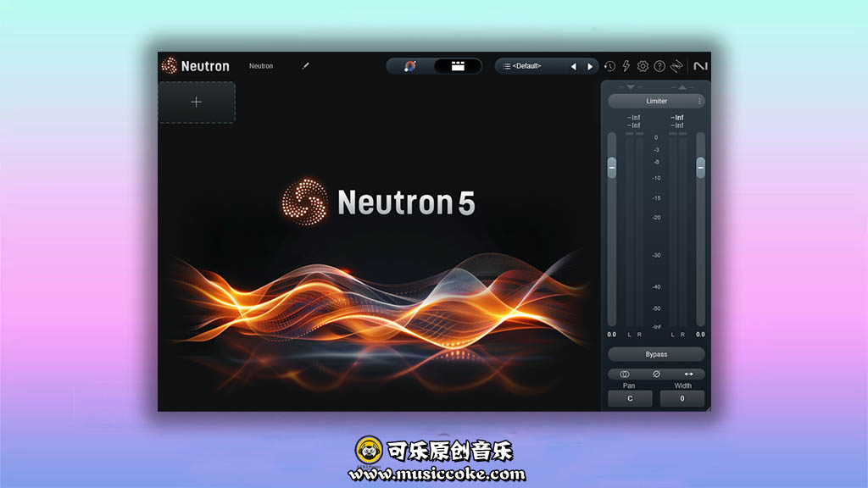Image resolution: width=868 pixels, height=488 pixels.
Task: Click the output meter up-triangle indicator
Action: click(682, 87)
